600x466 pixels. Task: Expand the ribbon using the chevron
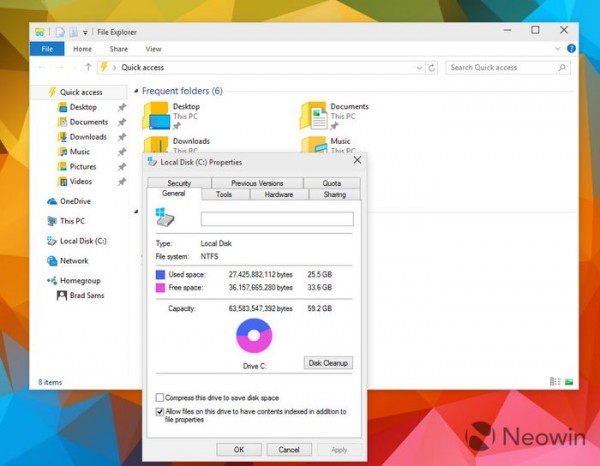pos(558,49)
